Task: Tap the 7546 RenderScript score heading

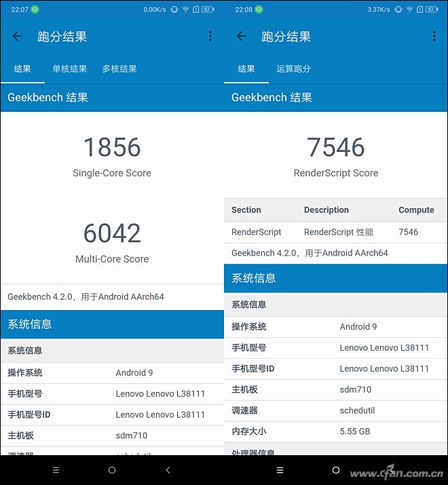Action: [336, 147]
